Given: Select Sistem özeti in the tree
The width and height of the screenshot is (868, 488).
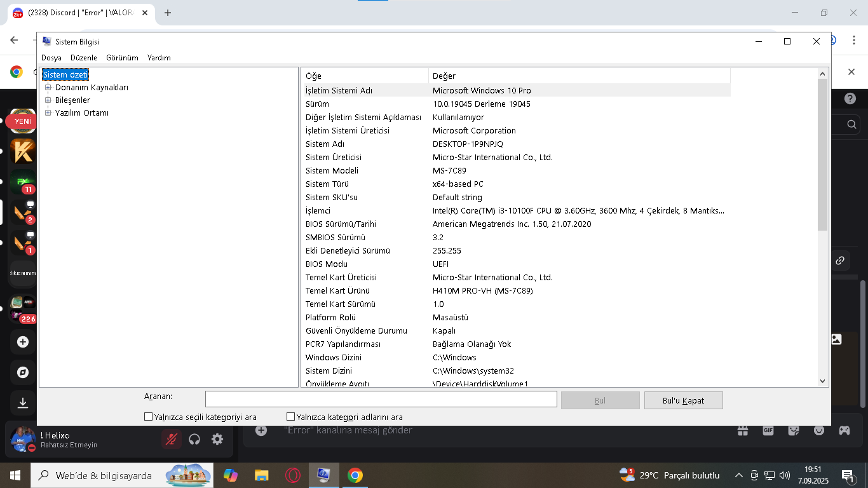Looking at the screenshot, I should pyautogui.click(x=65, y=75).
